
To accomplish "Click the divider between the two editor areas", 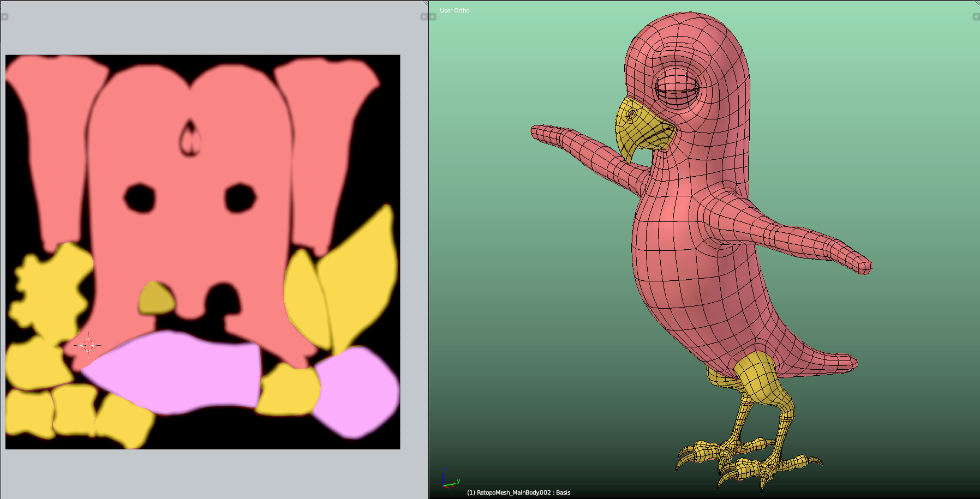I will pyautogui.click(x=428, y=245).
